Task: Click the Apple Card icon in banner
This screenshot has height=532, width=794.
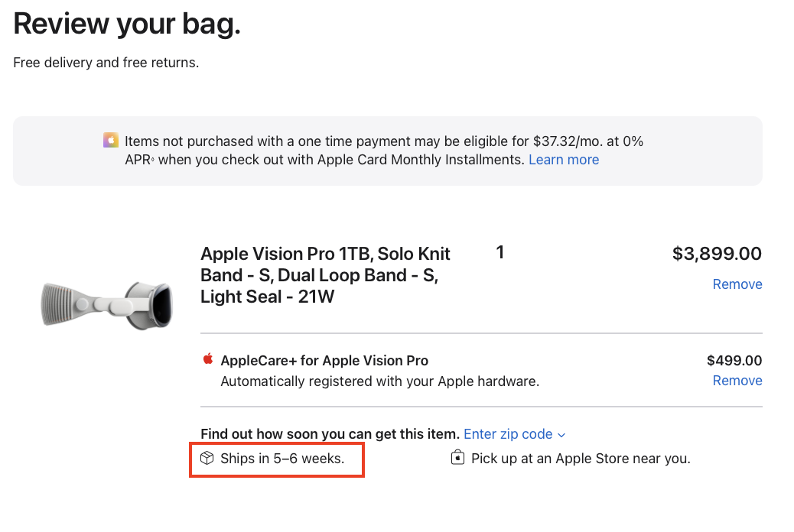Action: tap(111, 140)
